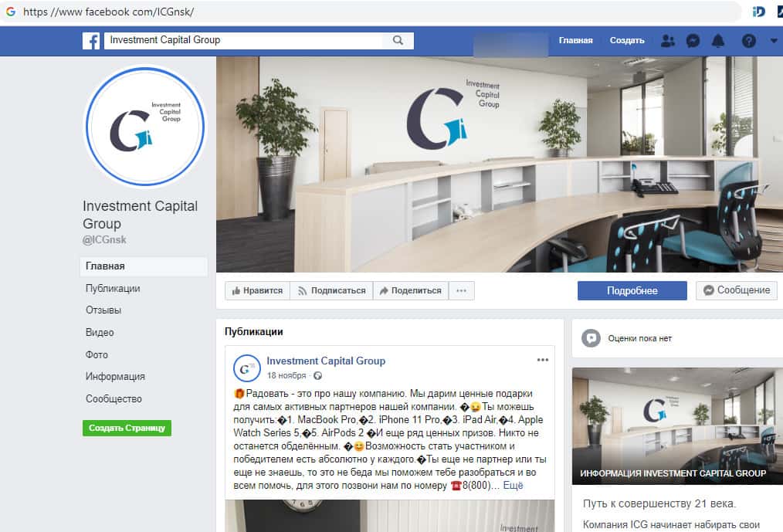Click Путь к совершенству 21 века text
The image size is (783, 532).
(x=659, y=503)
